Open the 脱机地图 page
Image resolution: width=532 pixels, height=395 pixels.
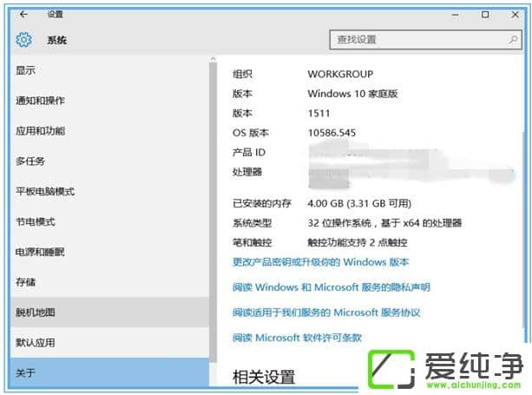tap(109, 313)
